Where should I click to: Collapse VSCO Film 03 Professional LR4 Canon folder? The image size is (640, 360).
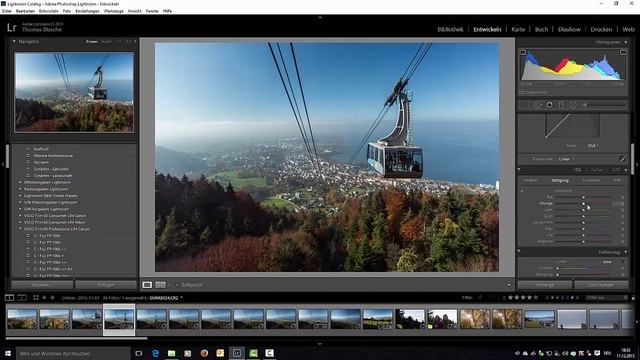click(20, 229)
